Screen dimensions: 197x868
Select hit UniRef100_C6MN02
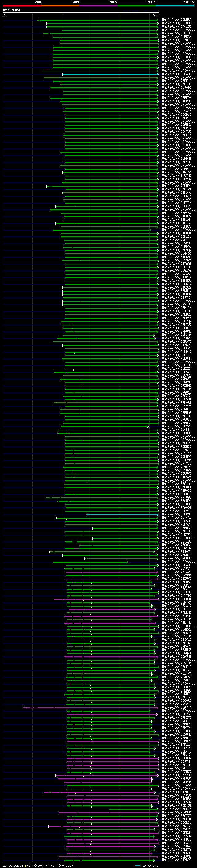[x=177, y=758]
